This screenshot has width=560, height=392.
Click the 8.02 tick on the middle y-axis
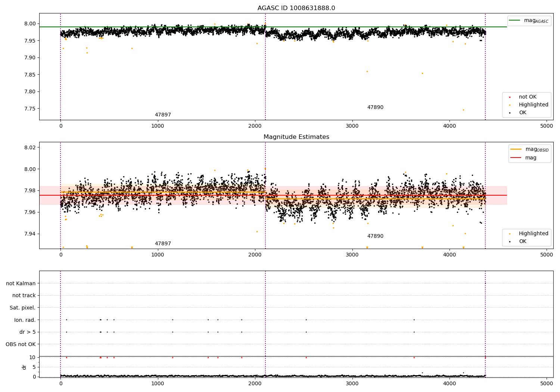click(30, 147)
